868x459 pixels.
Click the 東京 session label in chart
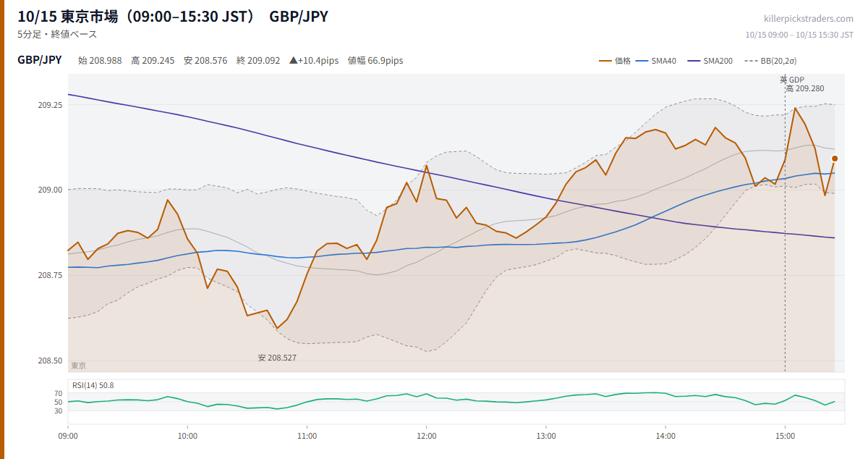pos(78,366)
